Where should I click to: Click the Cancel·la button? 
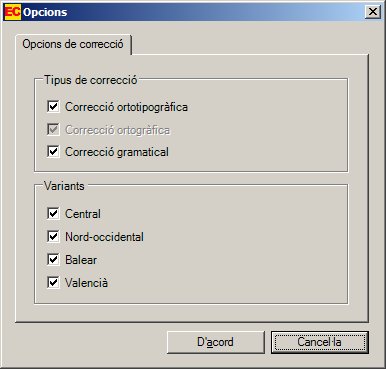pyautogui.click(x=320, y=342)
